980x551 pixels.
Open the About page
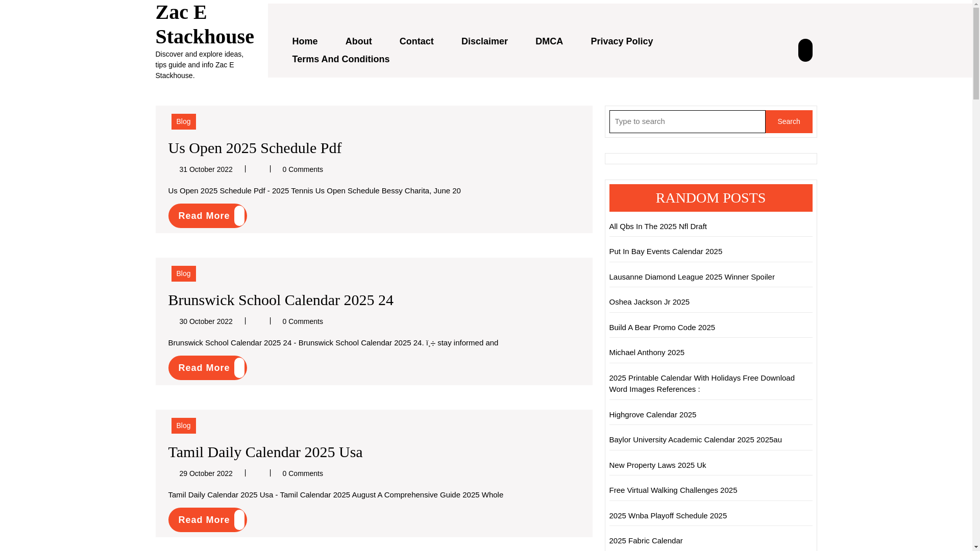[358, 41]
